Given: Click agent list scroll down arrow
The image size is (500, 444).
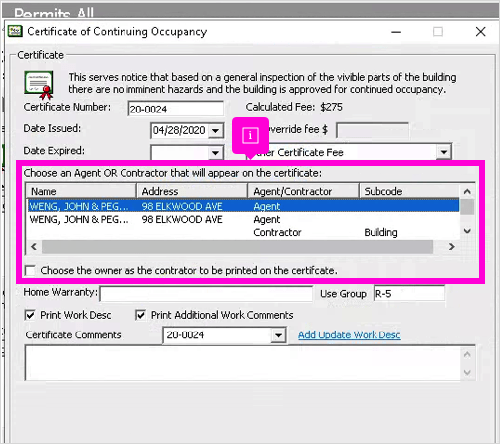Looking at the screenshot, I should pos(467,231).
